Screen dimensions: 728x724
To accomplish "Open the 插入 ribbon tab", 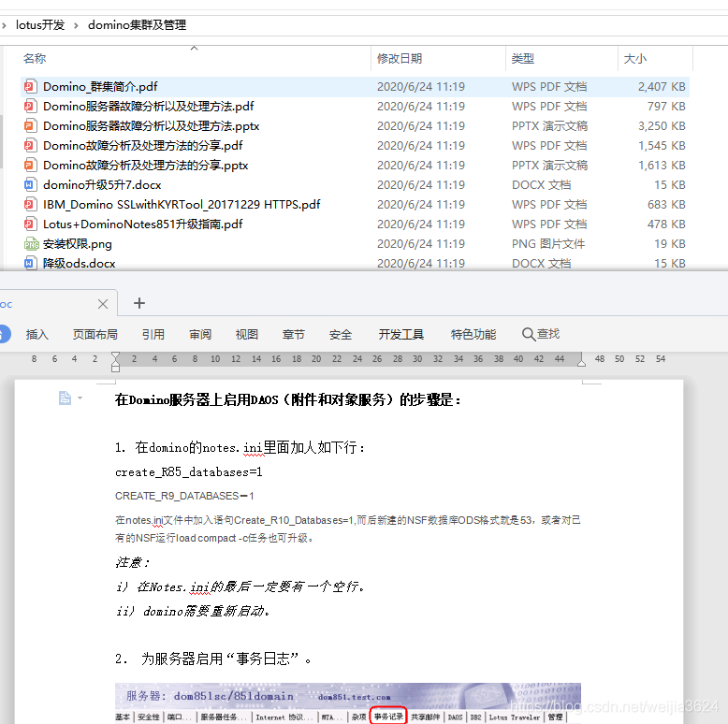I will pyautogui.click(x=37, y=334).
